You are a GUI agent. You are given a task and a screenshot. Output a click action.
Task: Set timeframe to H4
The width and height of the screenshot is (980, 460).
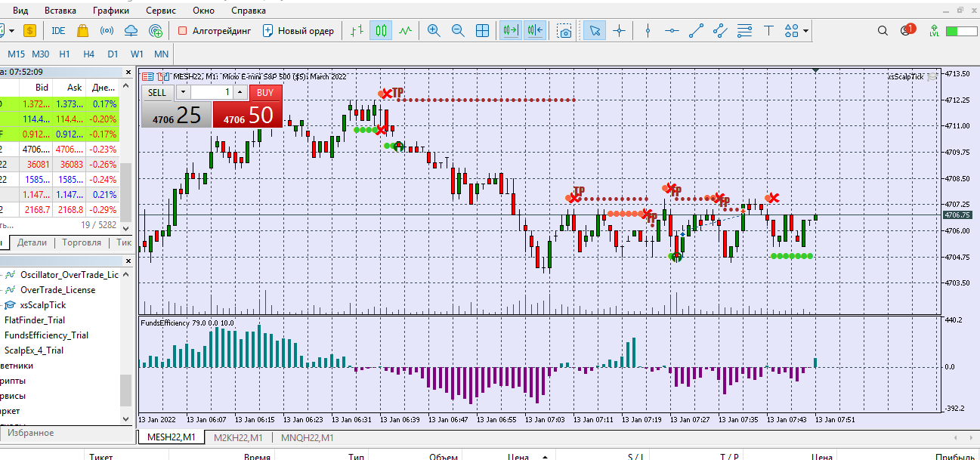[88, 54]
